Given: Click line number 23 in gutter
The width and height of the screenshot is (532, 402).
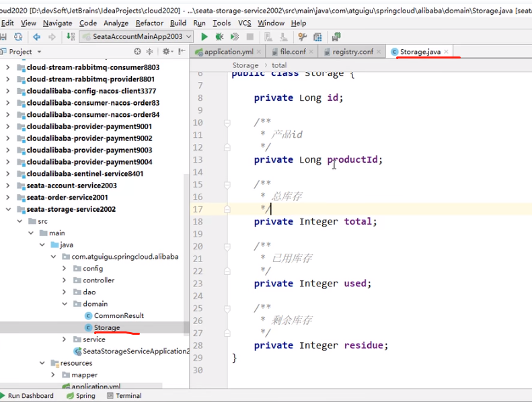Looking at the screenshot, I should [198, 284].
